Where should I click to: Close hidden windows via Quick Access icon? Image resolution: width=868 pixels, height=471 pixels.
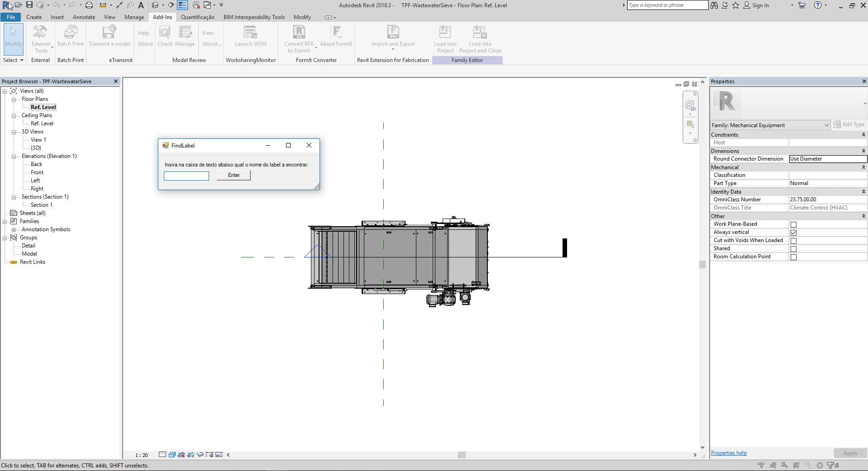click(x=196, y=5)
